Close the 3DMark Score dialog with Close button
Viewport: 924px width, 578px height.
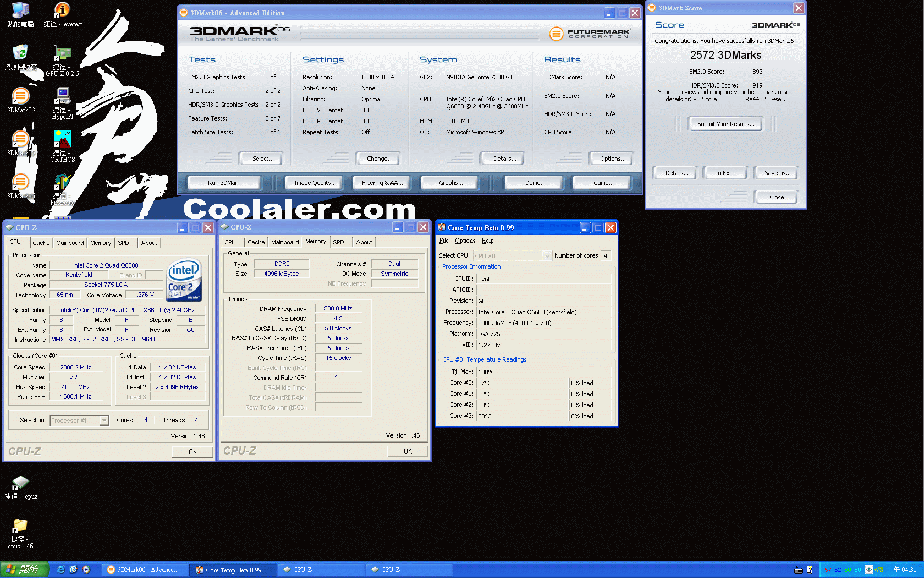tap(777, 197)
